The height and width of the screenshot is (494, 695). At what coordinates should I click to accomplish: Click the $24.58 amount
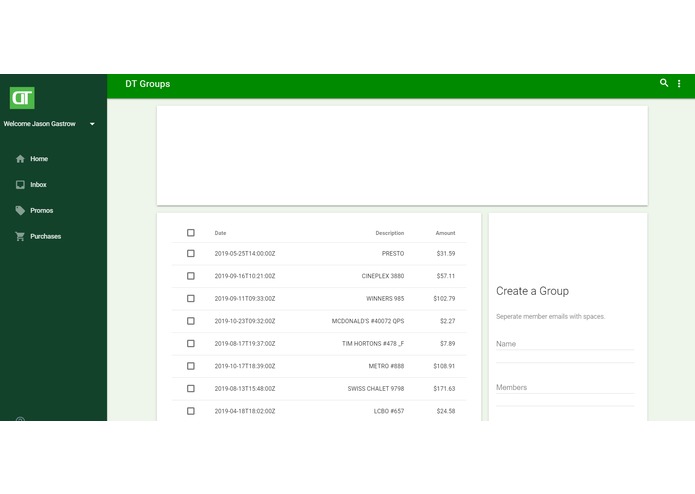[445, 411]
